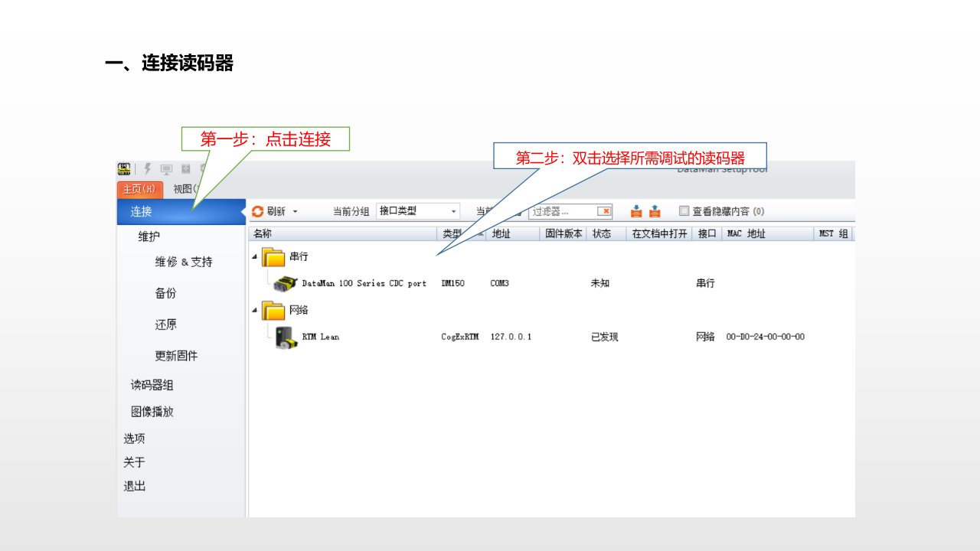The image size is (980, 551).
Task: Click the 状态 column header
Action: 606,233
